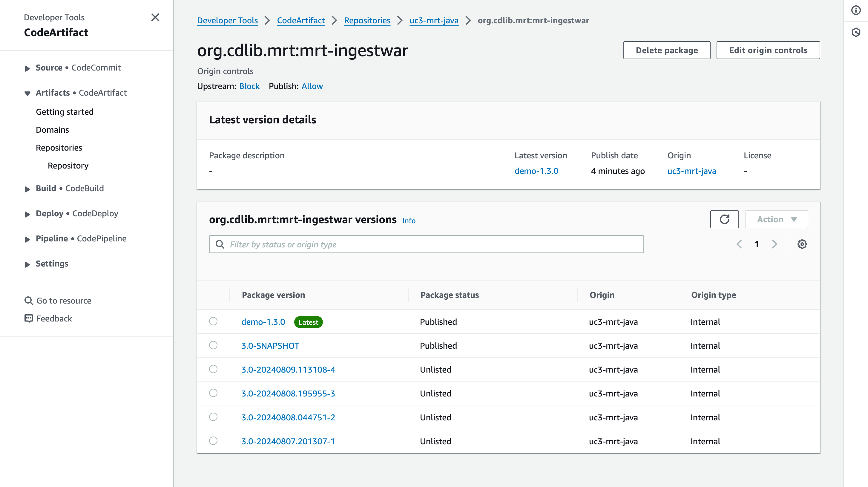The image size is (868, 487).
Task: Click the Upstream Block link
Action: (249, 86)
